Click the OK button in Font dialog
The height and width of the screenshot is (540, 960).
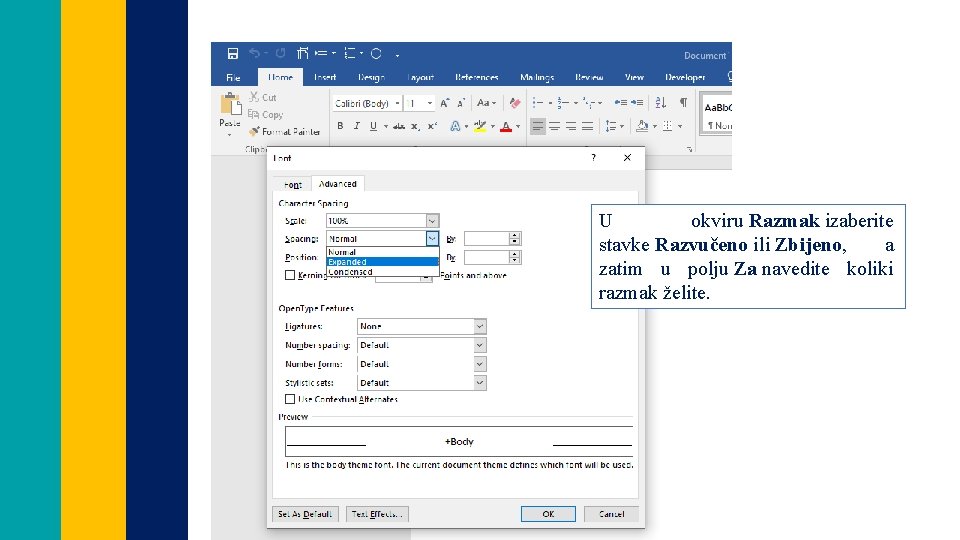point(548,514)
